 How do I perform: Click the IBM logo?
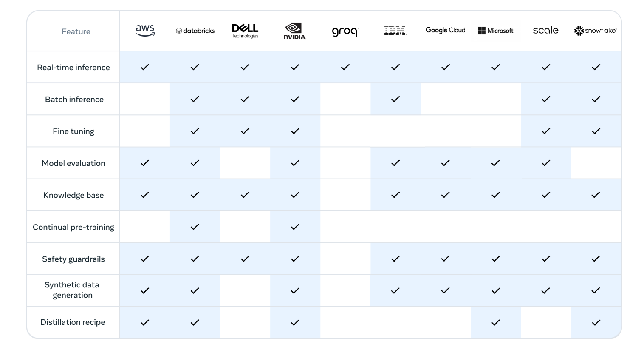[395, 31]
